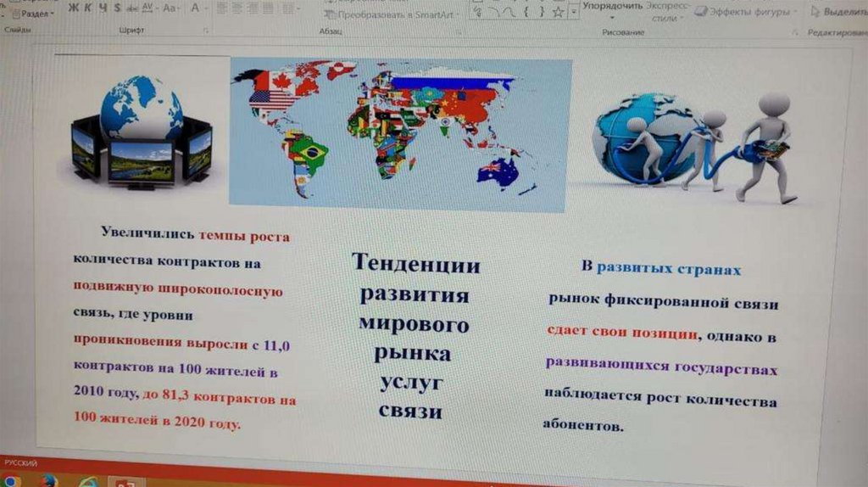Viewport: 868px width, 487px height.
Task: Open Google Chrome from the taskbar
Action: pos(11,481)
